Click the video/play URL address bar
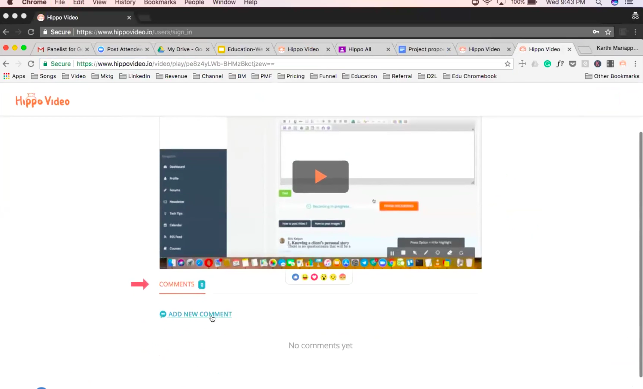Viewport: 643px width, 389px height. pos(277,64)
